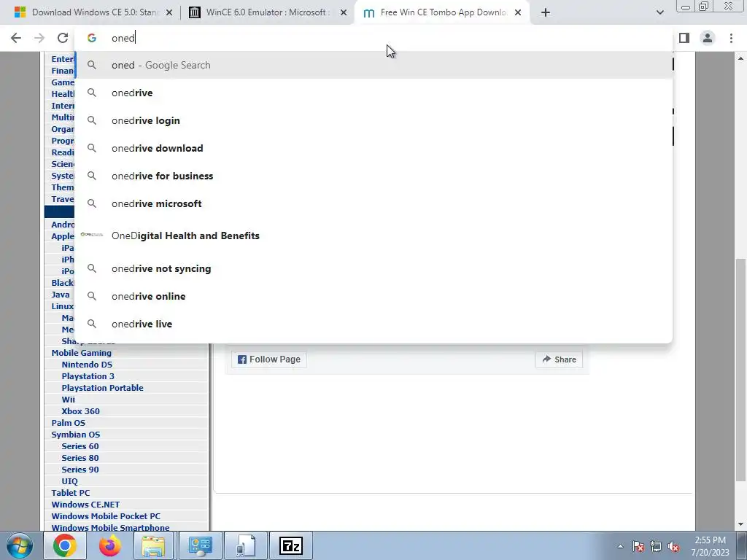747x560 pixels.
Task: Open a new browser tab
Action: [x=546, y=12]
